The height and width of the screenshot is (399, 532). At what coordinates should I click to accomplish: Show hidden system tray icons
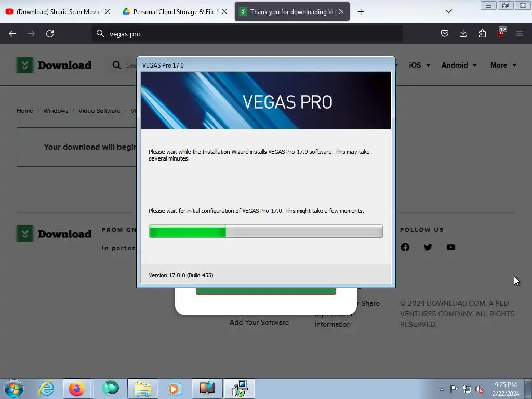tap(442, 389)
